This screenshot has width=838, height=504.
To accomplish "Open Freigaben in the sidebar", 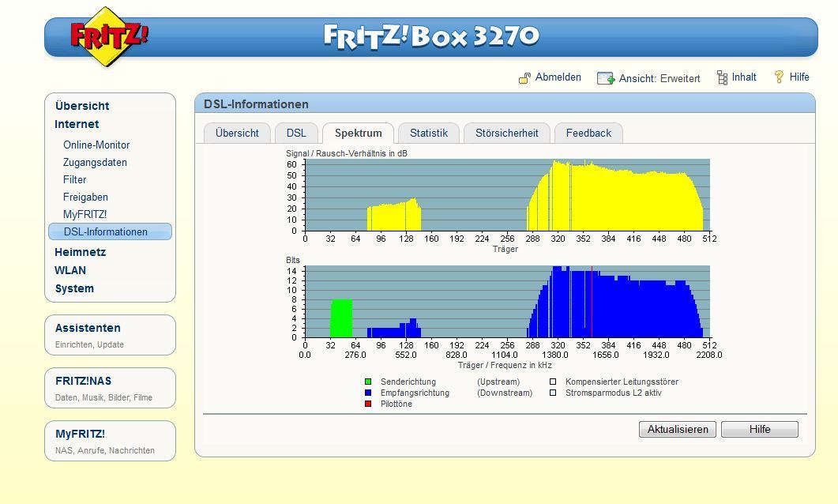I will [x=85, y=197].
